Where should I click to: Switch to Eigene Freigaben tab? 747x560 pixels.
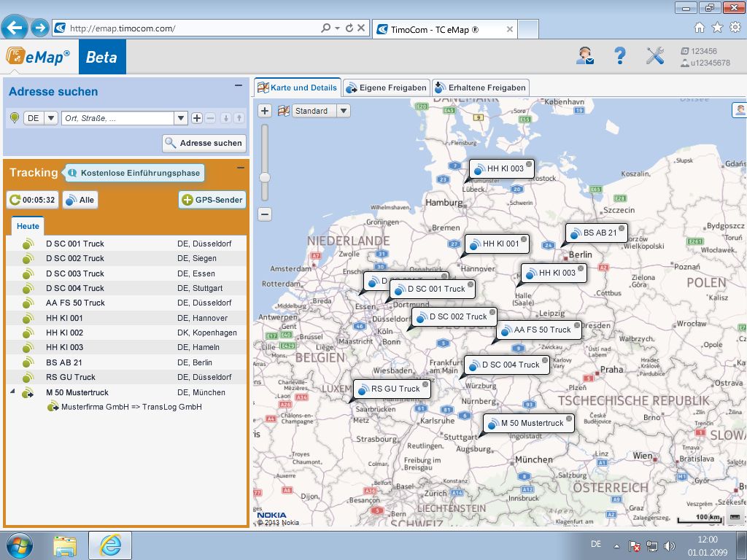[386, 87]
